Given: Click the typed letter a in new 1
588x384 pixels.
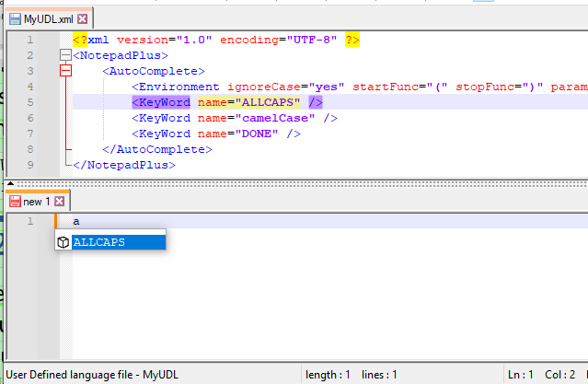Looking at the screenshot, I should [76, 221].
